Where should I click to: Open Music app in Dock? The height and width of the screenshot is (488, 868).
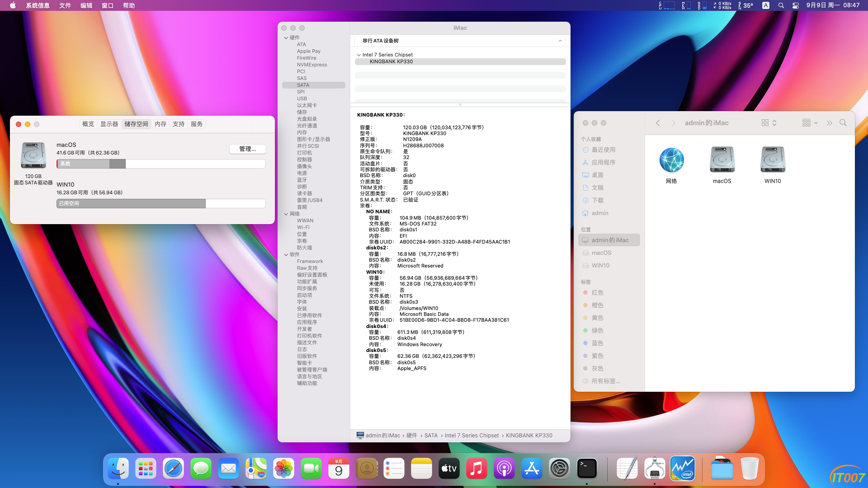pos(476,469)
